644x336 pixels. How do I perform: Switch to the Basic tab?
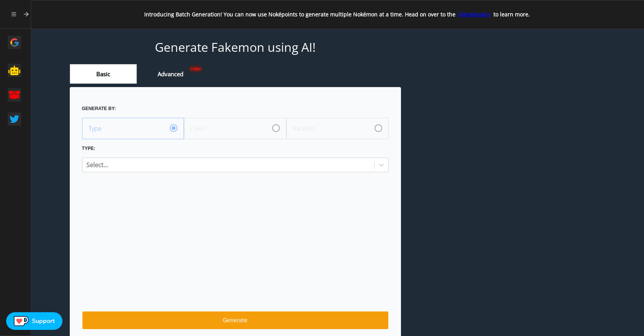click(103, 74)
